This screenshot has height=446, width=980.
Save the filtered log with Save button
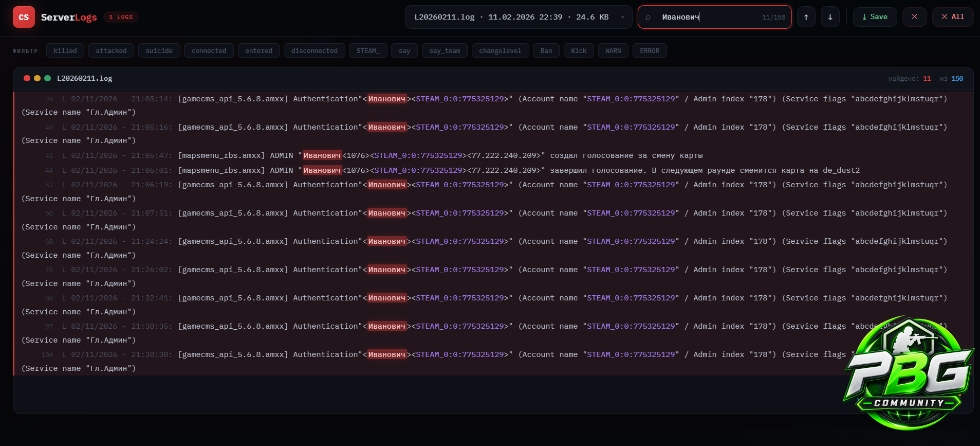[x=875, y=17]
